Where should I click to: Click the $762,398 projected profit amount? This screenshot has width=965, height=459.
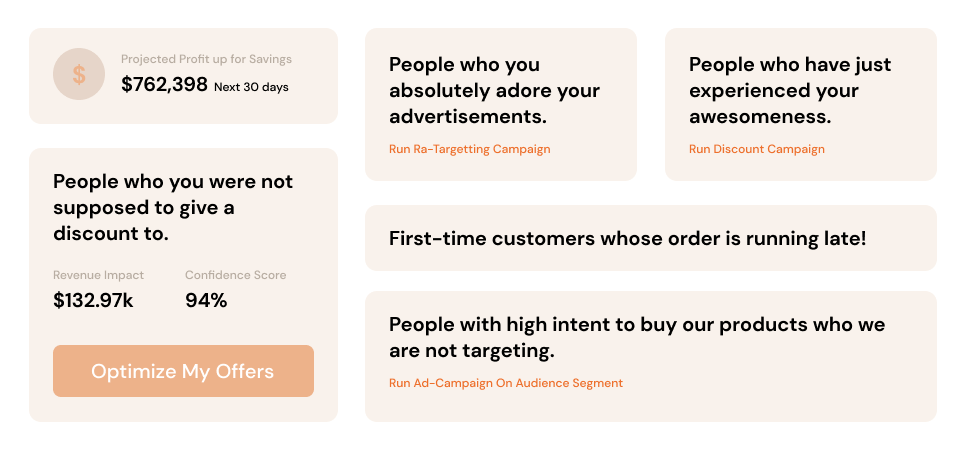click(x=164, y=84)
